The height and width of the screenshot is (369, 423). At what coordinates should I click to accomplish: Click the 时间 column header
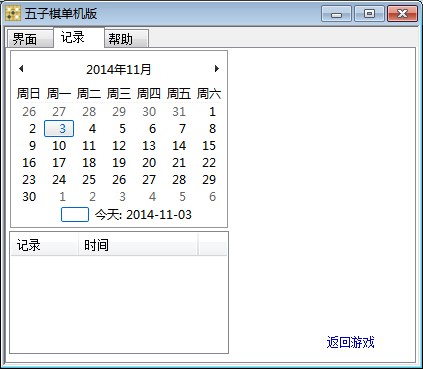tap(138, 245)
